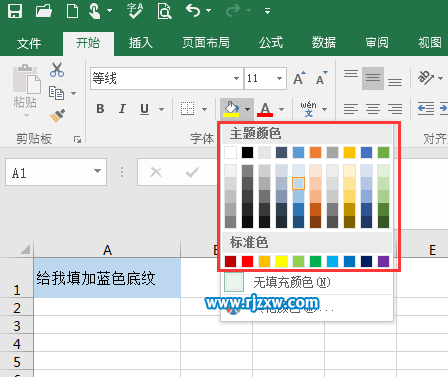Viewport: 448px width, 377px height.
Task: Select column A header
Action: [107, 249]
